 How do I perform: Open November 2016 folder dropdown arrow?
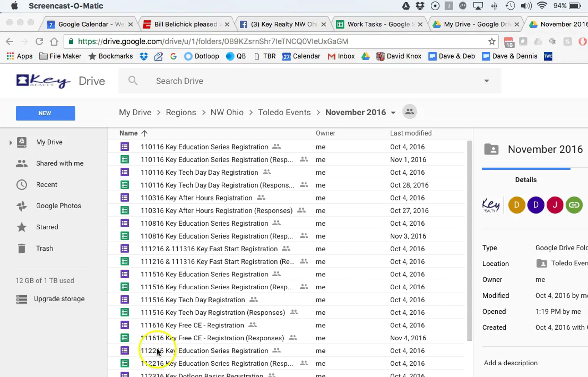393,113
